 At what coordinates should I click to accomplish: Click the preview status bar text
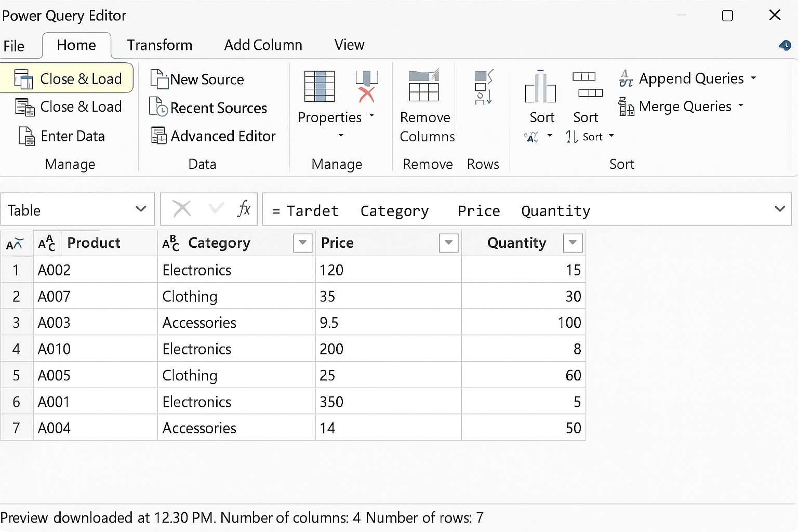pyautogui.click(x=242, y=517)
